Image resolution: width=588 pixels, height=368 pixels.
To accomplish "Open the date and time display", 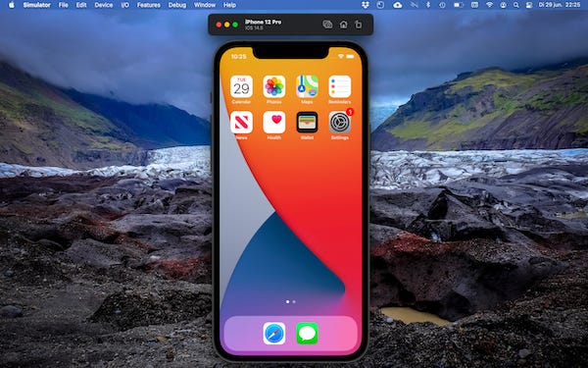I will (560, 5).
